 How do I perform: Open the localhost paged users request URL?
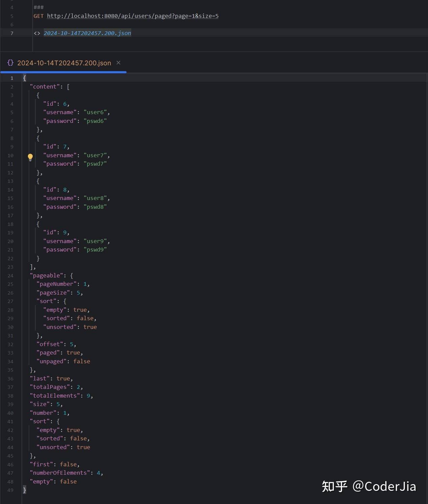133,16
